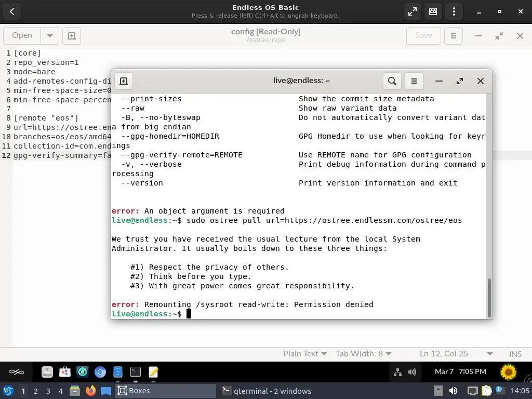Open the App Center shopping bag icon
This screenshot has width=532, height=399.
(65, 372)
